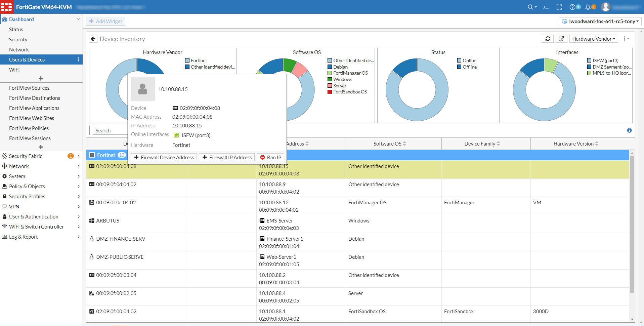Sort the table by Device Family column
Image resolution: width=644 pixels, height=326 pixels.
(481, 144)
